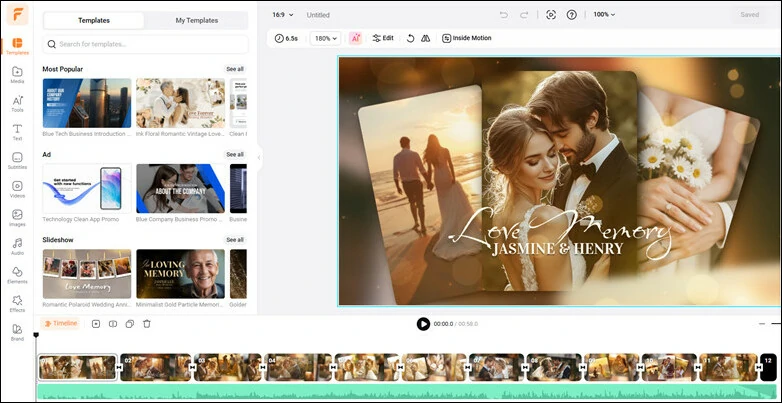Click the redo arrow

(524, 15)
